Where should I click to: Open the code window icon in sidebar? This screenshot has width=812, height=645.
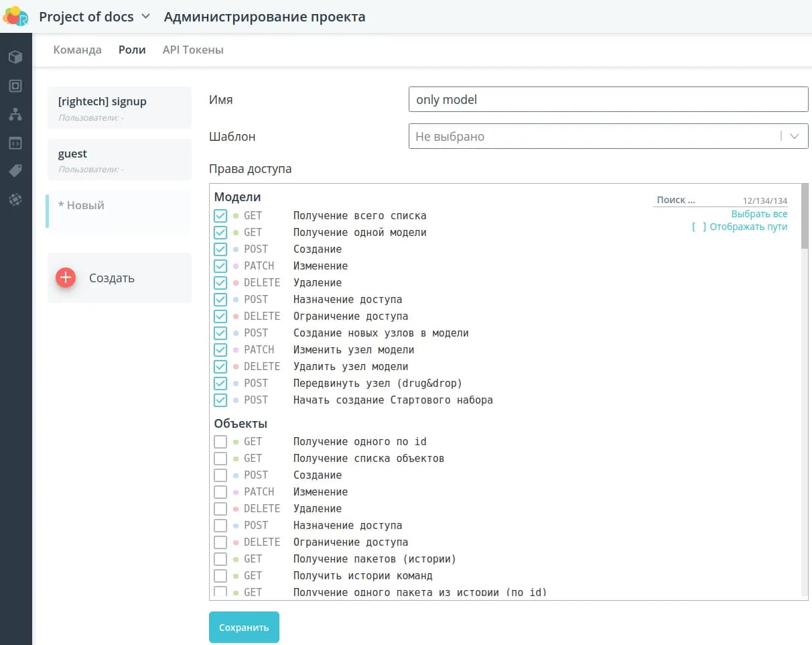coord(15,143)
